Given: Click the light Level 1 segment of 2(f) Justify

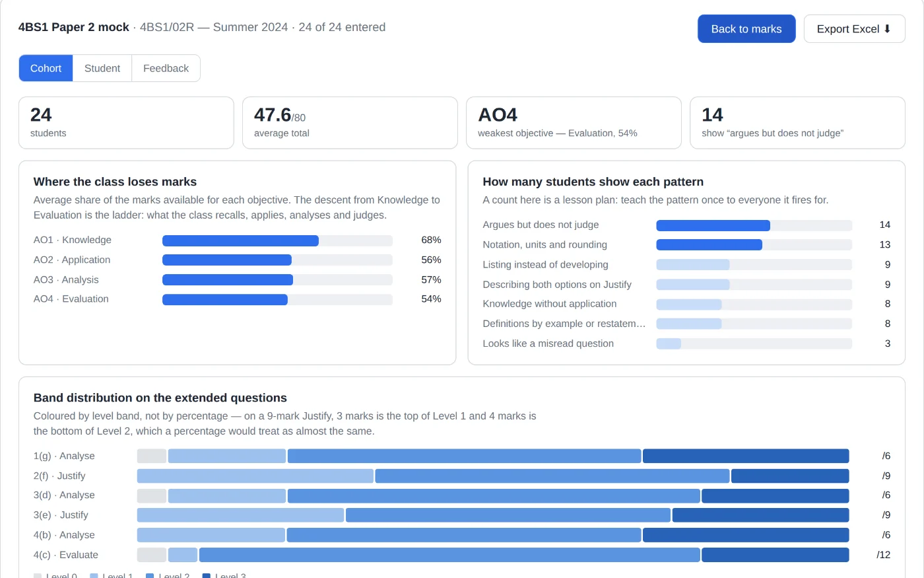Looking at the screenshot, I should tap(255, 476).
